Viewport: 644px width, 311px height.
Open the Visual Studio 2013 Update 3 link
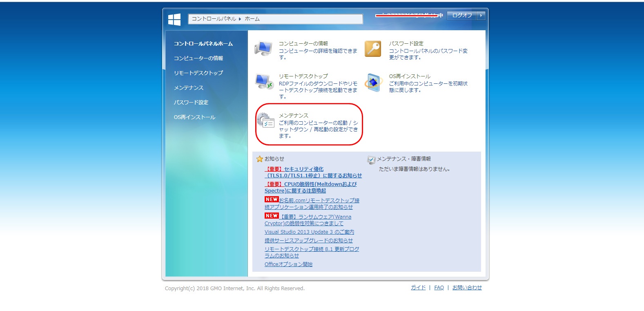coord(309,232)
